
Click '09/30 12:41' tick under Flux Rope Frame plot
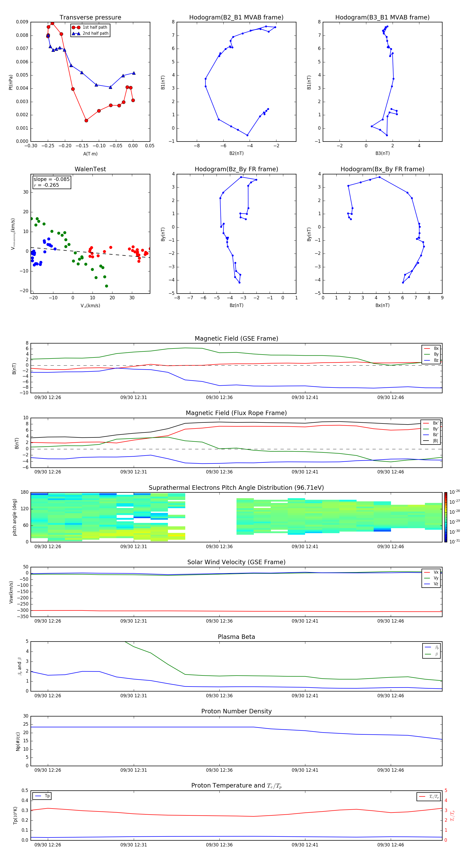click(305, 472)
